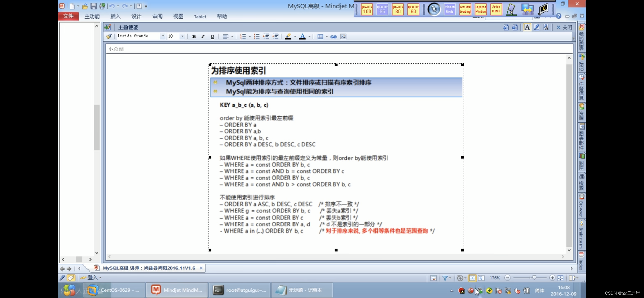The width and height of the screenshot is (644, 298).
Task: Open the 登入 sign-in dropdown
Action: (x=91, y=278)
